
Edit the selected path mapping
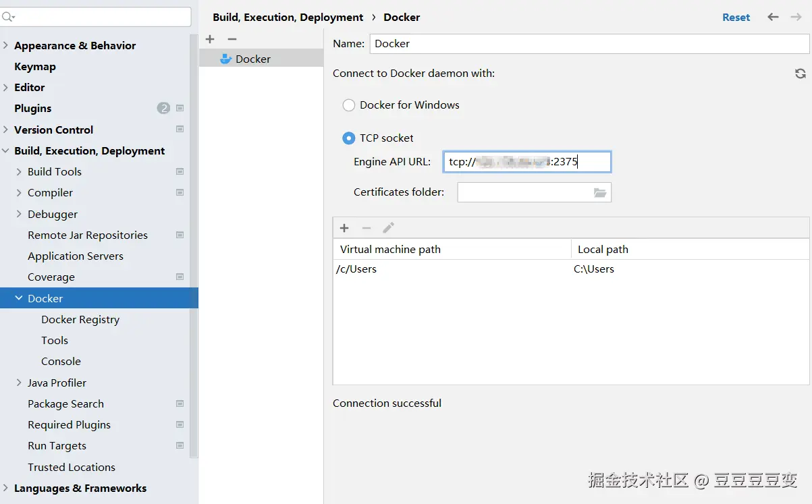pos(389,228)
